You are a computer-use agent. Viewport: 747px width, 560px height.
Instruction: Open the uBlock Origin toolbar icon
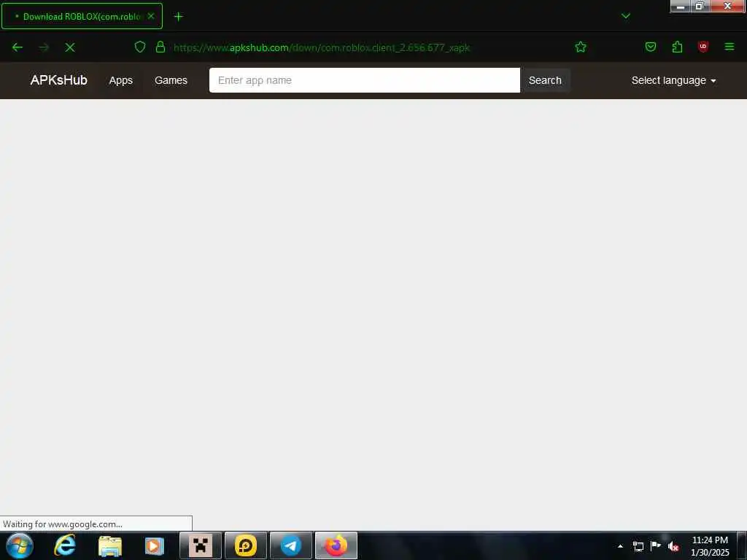click(703, 47)
